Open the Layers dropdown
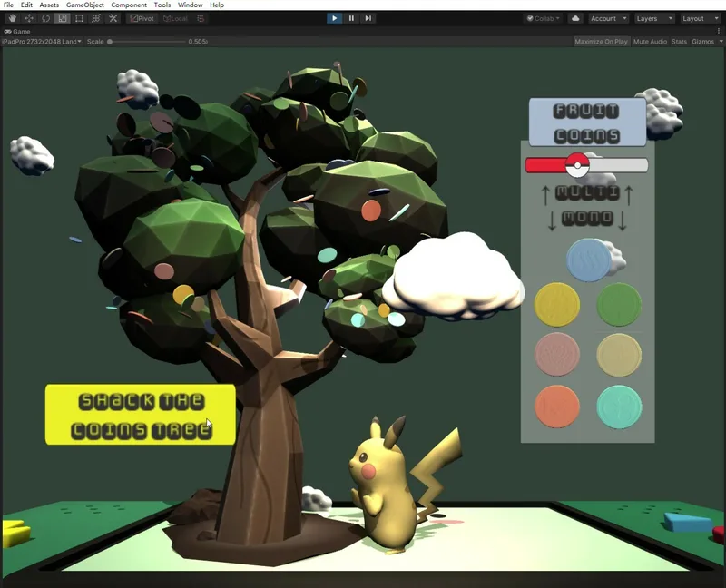Screen dimensions: 726x588 pyautogui.click(x=653, y=18)
